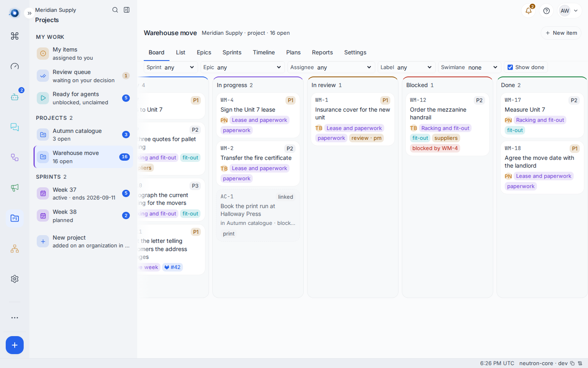Open the agents robot icon with badge 2
The height and width of the screenshot is (368, 588).
(x=15, y=96)
